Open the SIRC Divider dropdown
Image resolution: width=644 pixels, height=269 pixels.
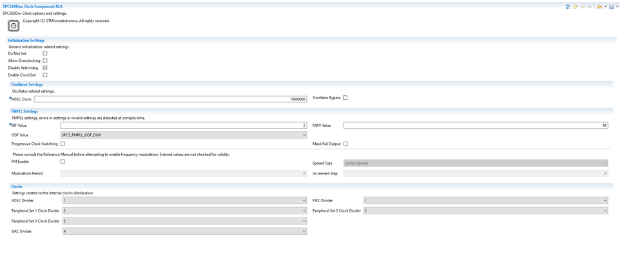[184, 231]
